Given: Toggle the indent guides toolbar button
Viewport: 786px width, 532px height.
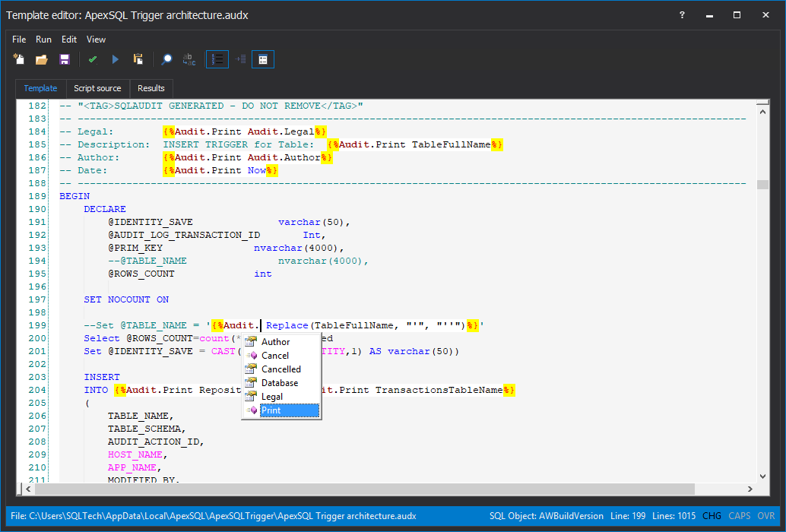Looking at the screenshot, I should [240, 59].
